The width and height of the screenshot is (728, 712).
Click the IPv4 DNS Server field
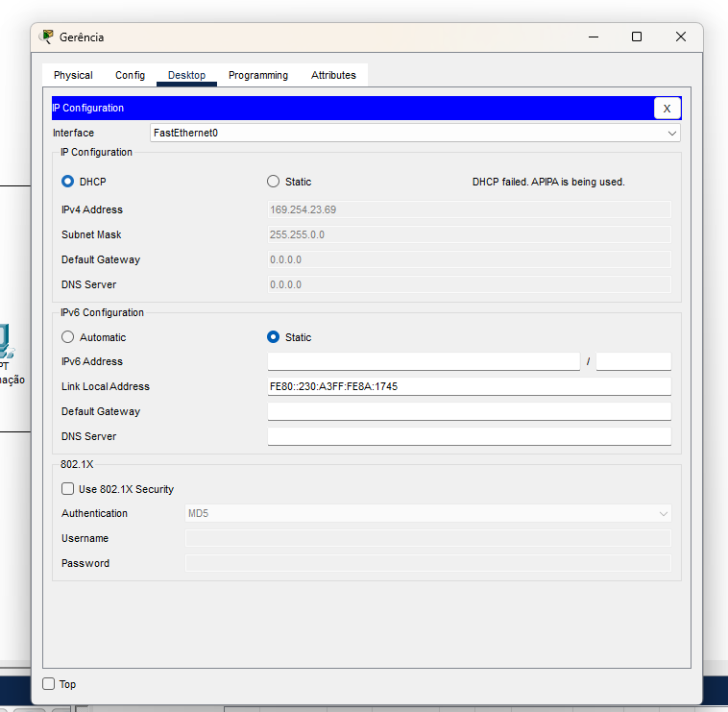click(470, 284)
